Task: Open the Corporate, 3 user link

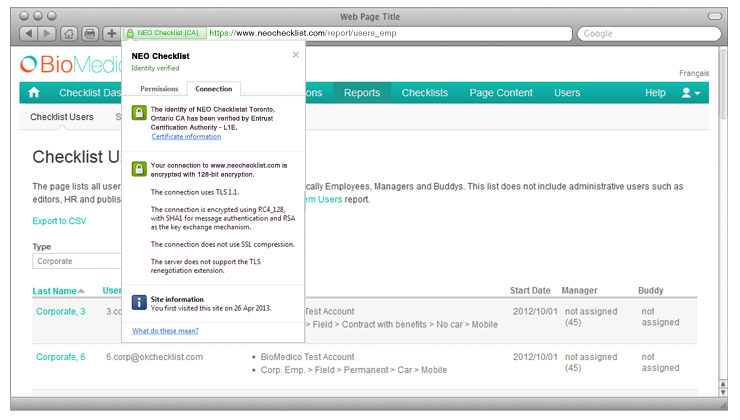Action: (x=61, y=311)
